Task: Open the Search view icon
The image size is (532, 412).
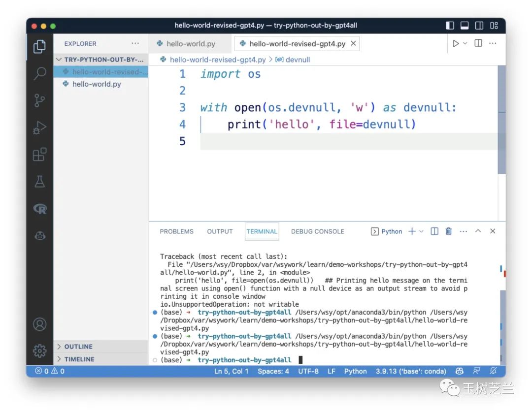Action: [40, 73]
